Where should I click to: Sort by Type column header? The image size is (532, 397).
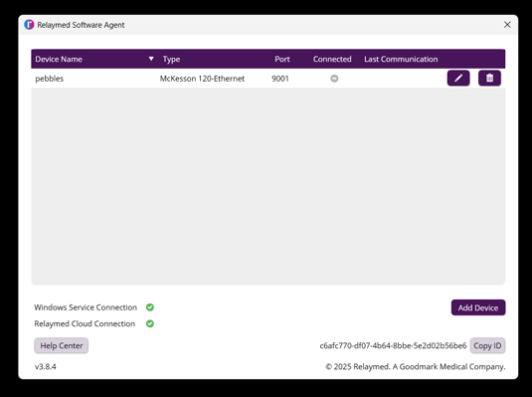pos(171,60)
